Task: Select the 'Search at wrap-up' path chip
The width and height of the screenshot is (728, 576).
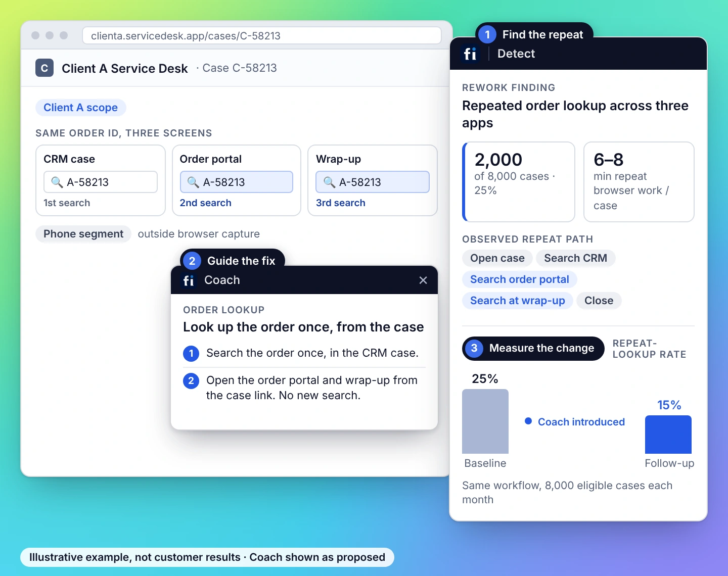Action: (518, 301)
